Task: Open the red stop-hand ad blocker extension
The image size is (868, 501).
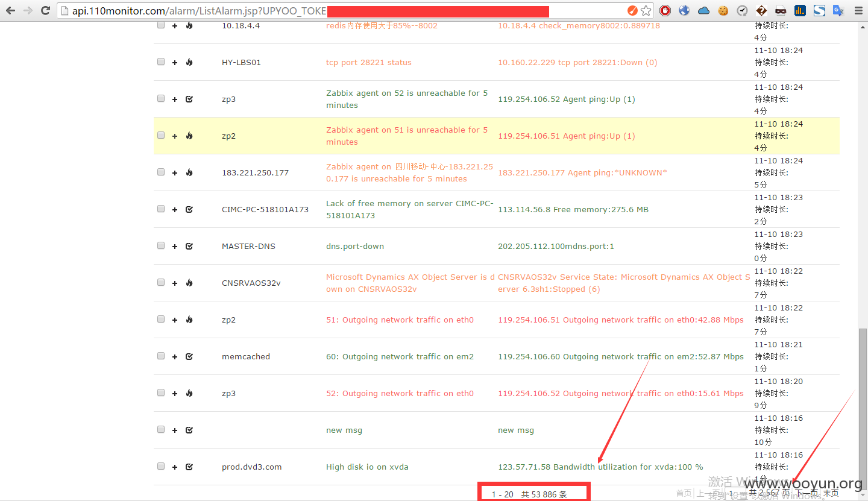Action: pos(665,10)
